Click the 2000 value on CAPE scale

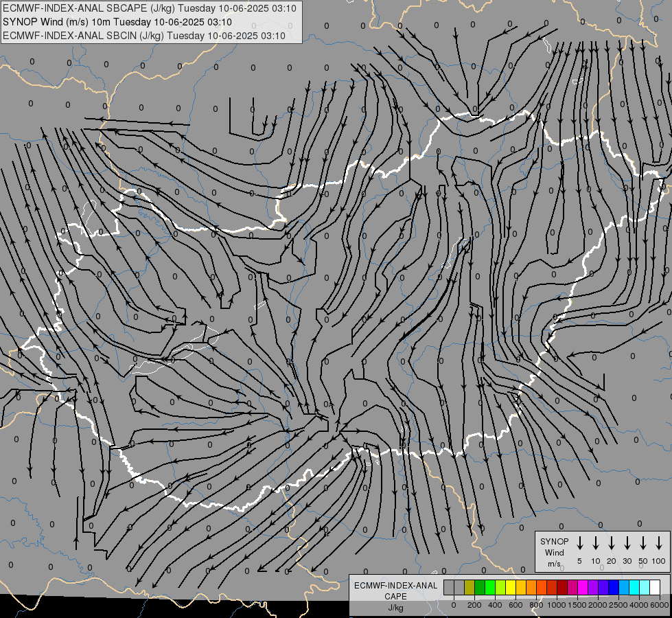tap(597, 605)
